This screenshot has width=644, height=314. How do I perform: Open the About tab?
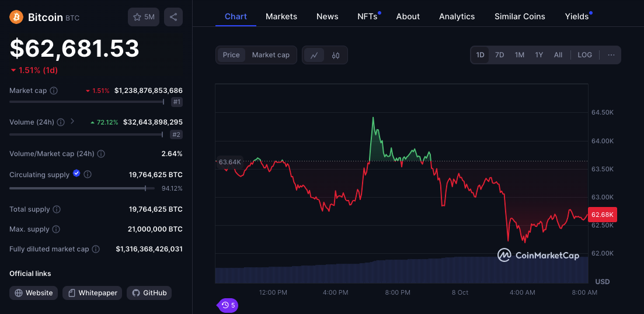click(408, 16)
